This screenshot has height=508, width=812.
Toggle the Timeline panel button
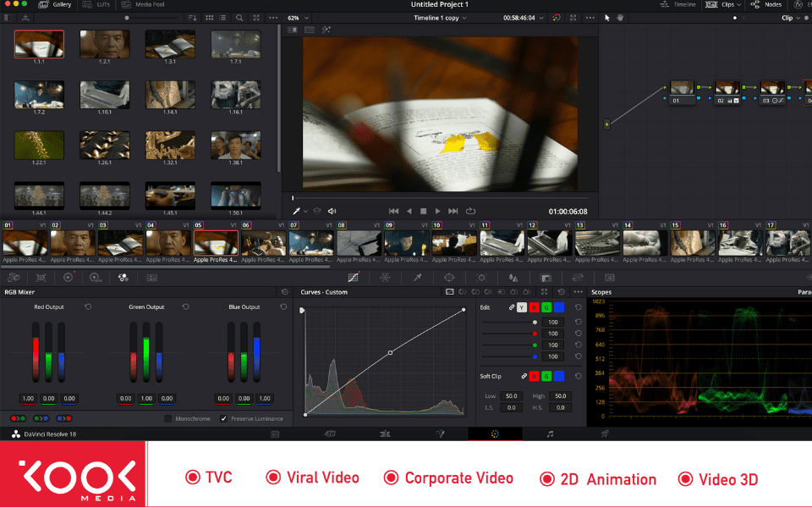coord(678,5)
